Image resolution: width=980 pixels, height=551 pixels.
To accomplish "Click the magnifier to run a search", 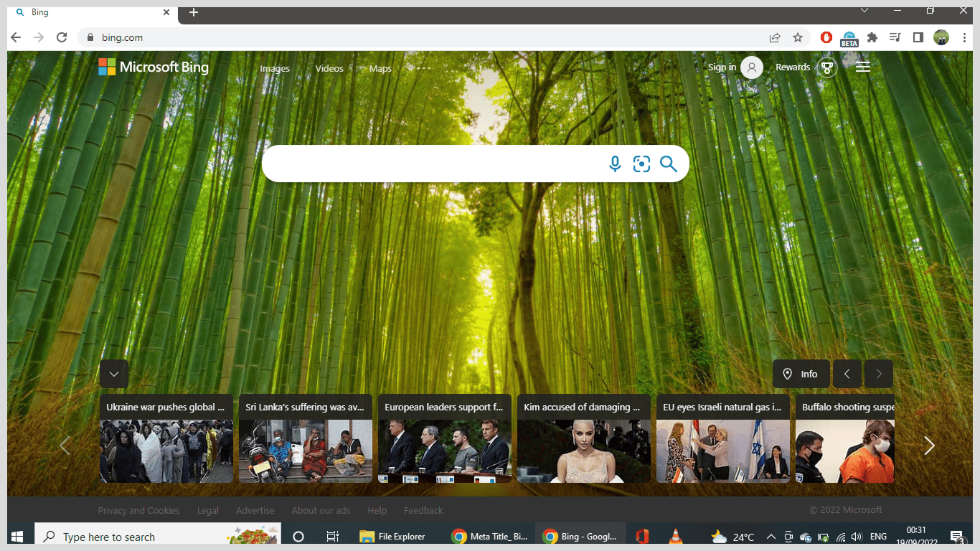I will 669,164.
